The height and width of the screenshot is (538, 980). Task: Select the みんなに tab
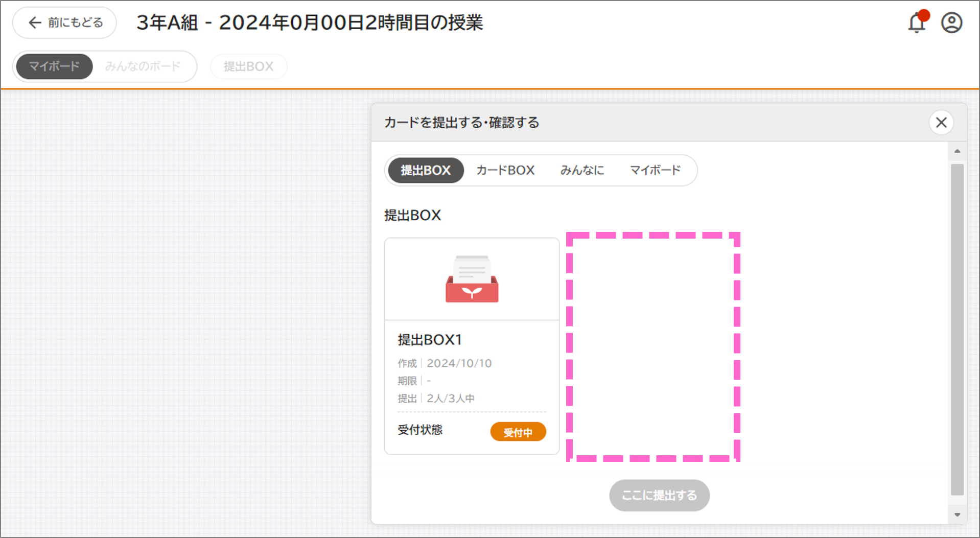click(582, 170)
